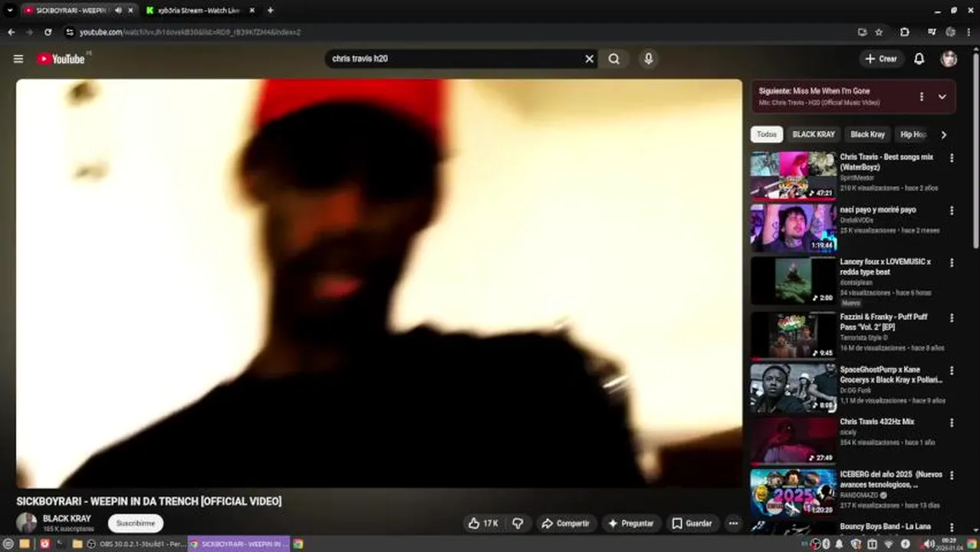Open options for Lancey foux x LOVEMUSIC video
Image resolution: width=980 pixels, height=552 pixels.
(x=952, y=263)
